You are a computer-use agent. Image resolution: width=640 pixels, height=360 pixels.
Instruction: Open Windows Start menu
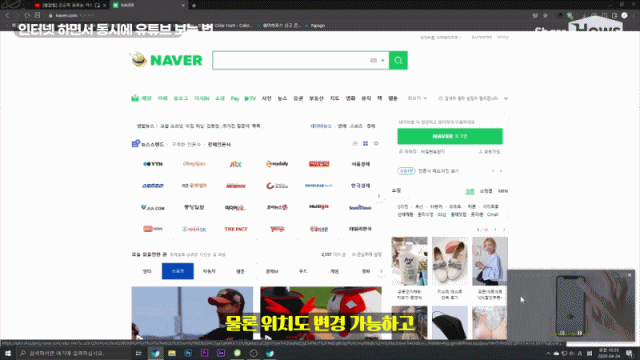8,353
